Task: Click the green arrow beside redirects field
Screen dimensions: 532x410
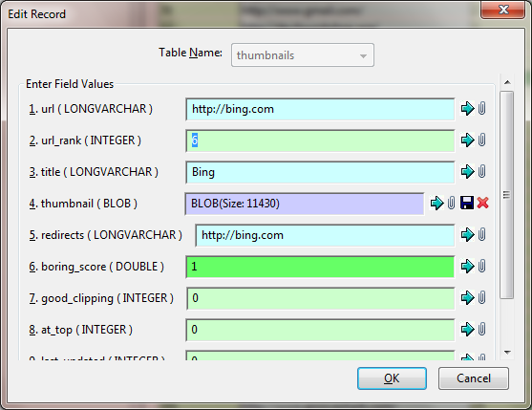Action: (468, 234)
